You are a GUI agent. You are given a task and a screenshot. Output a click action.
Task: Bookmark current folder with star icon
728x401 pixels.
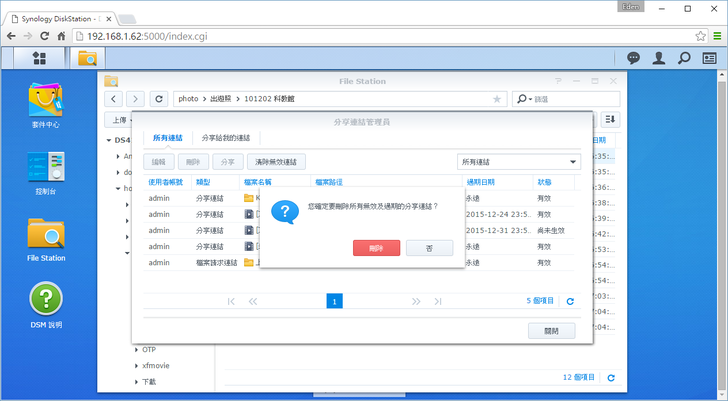[497, 99]
